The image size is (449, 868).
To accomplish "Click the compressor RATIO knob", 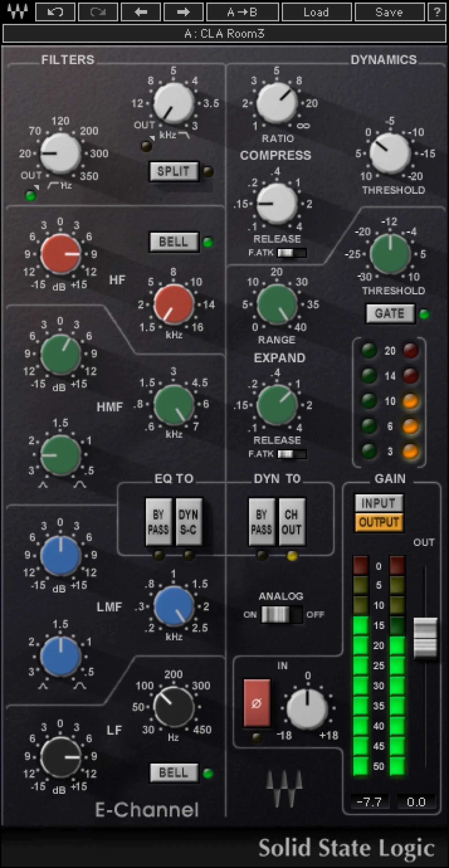I will 277,103.
